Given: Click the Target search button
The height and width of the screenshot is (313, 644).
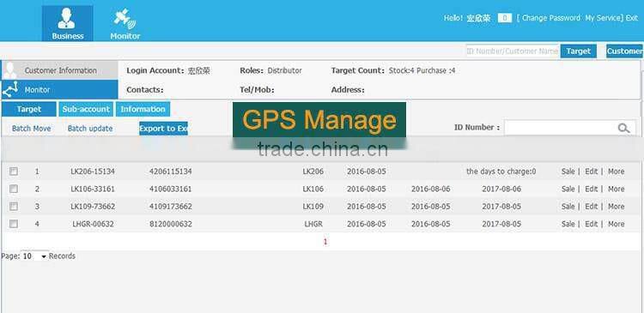Looking at the screenshot, I should (x=578, y=51).
